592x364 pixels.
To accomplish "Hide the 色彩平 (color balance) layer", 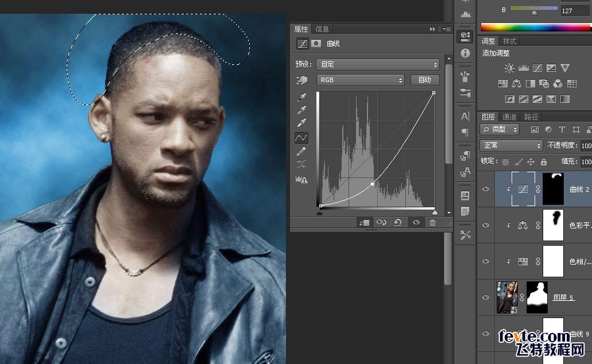I will pos(486,225).
